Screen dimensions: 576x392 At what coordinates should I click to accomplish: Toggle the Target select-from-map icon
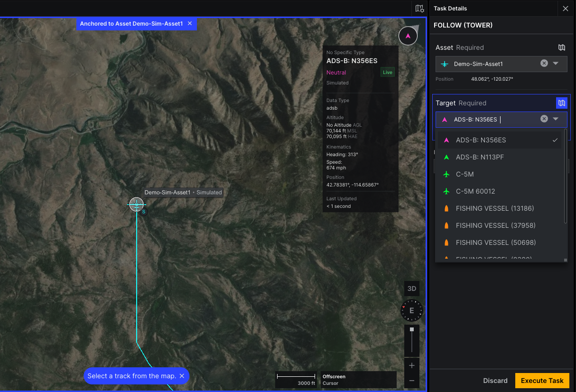pos(562,103)
